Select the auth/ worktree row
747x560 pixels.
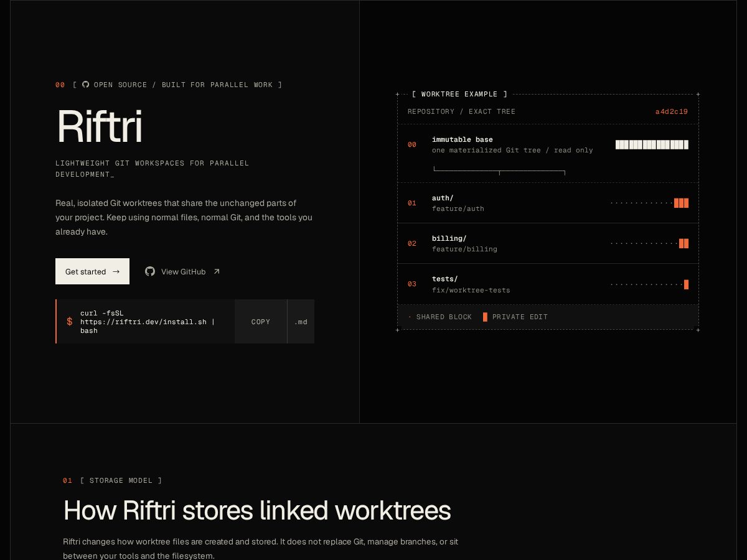548,203
